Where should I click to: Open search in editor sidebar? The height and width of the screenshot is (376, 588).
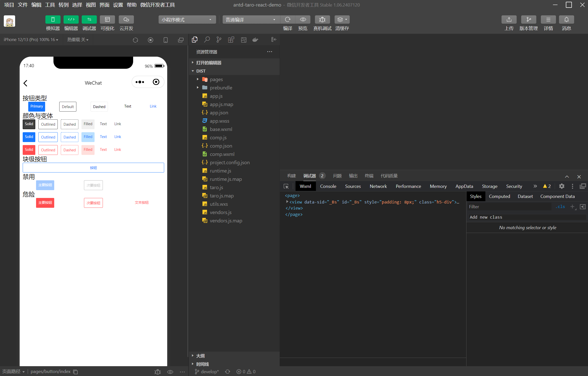click(207, 40)
